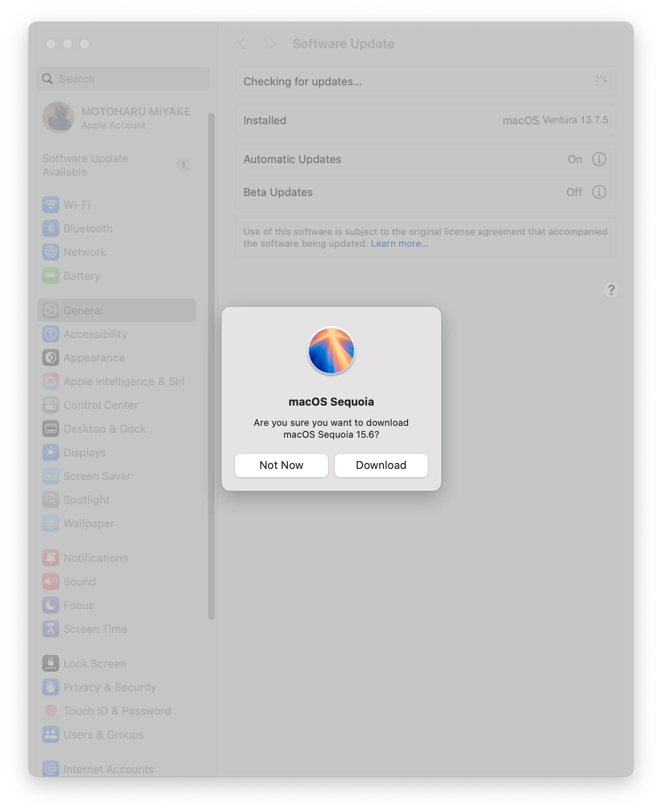Viewport: 662px width, 812px height.
Task: Open Apple Intelligence & Siri icon
Action: click(51, 381)
